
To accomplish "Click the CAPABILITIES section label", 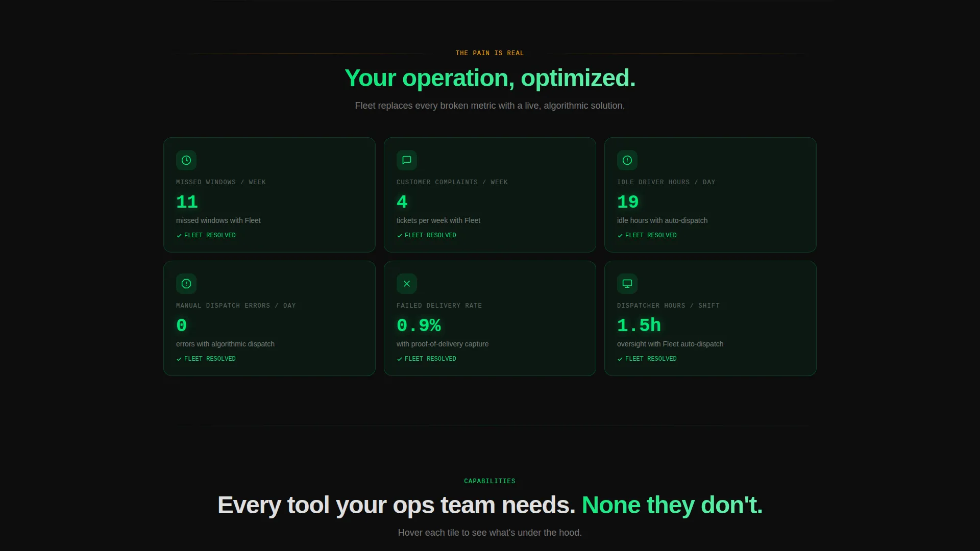I will tap(490, 481).
